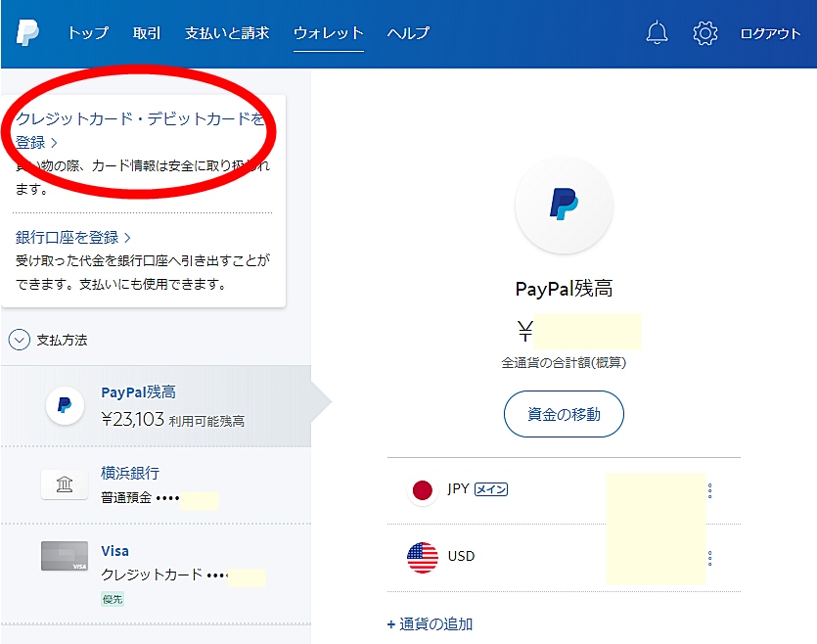Open the 取引 menu tab

(147, 33)
